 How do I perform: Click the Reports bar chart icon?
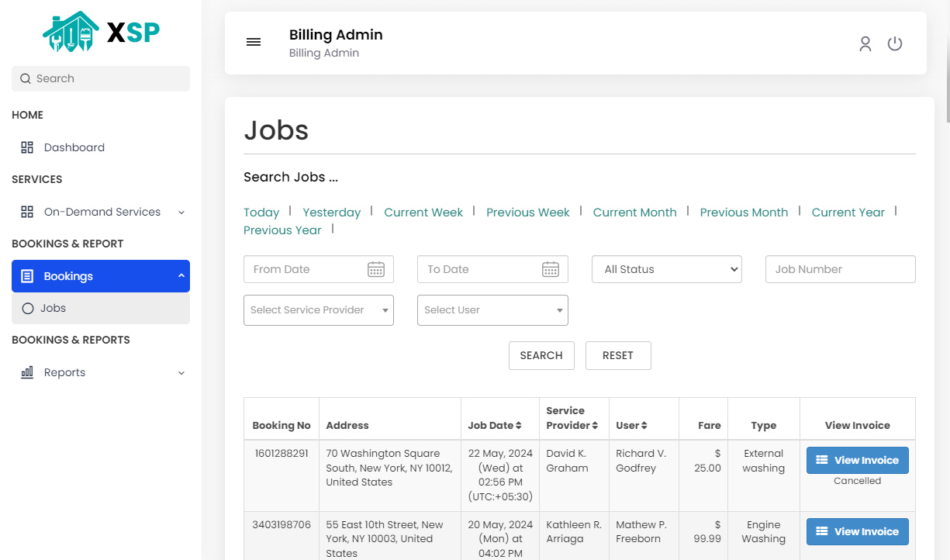click(x=26, y=372)
